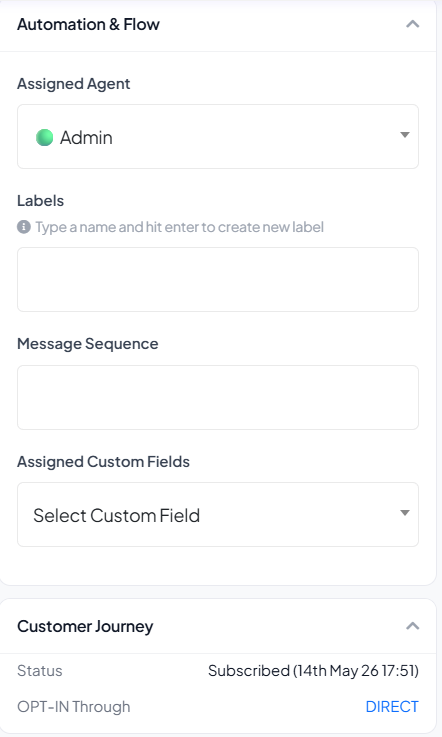Click the OPT-IN Through row label
Image resolution: width=442 pixels, height=737 pixels.
pos(74,707)
